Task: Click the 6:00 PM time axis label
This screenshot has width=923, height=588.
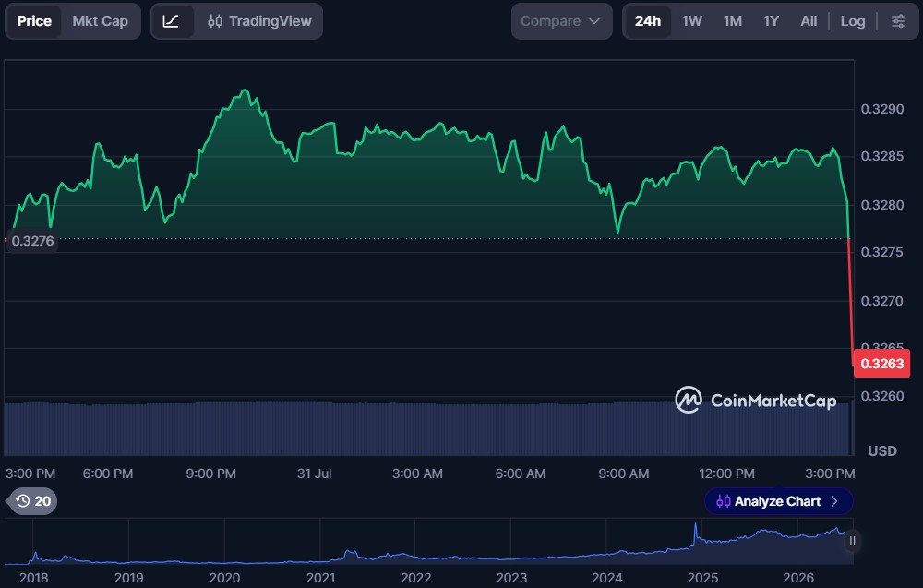Action: (x=108, y=474)
